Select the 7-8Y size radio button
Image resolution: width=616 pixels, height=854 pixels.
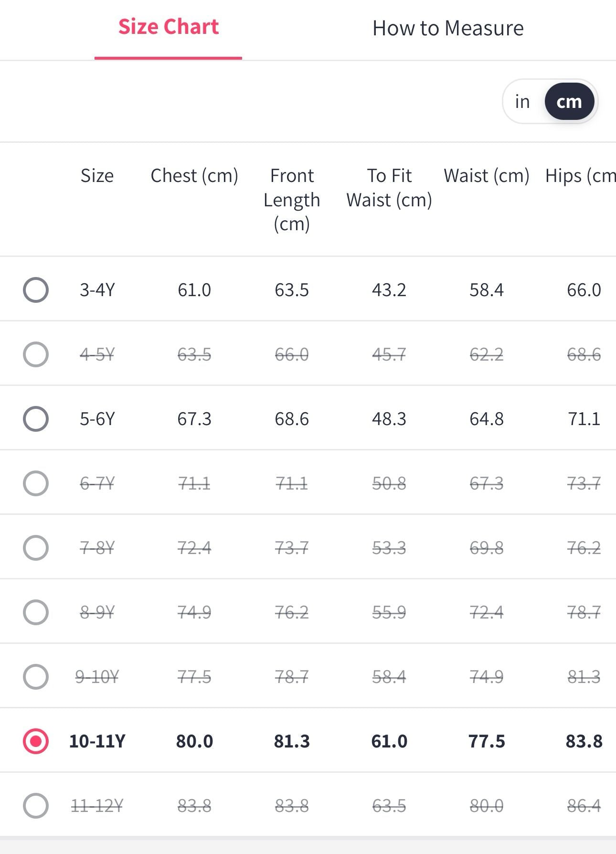click(x=36, y=547)
